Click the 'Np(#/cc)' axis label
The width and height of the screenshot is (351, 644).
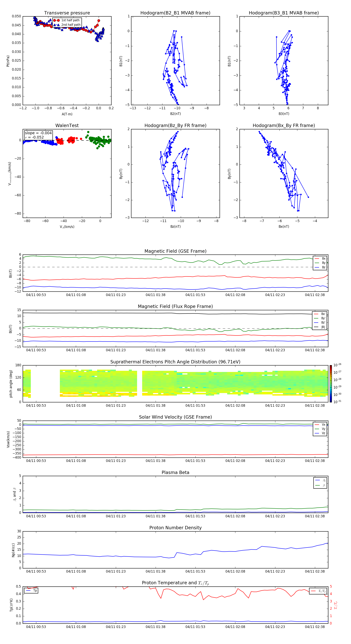(13, 550)
